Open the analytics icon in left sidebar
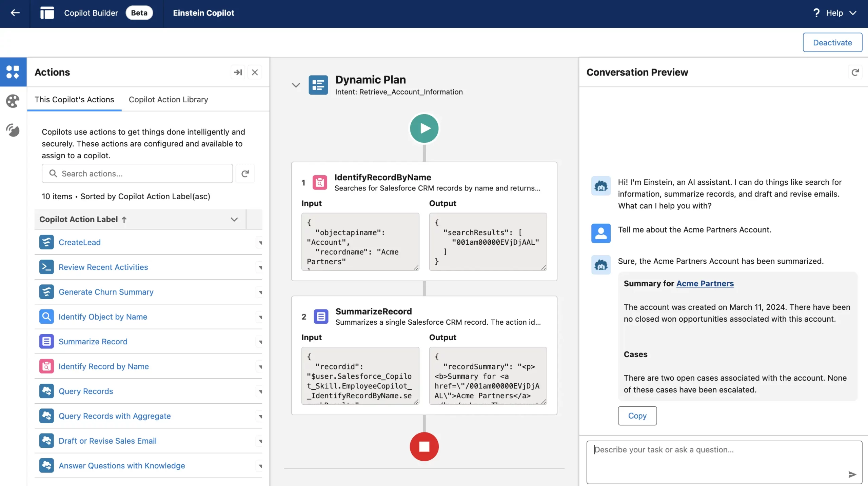The height and width of the screenshot is (486, 868). [x=13, y=130]
